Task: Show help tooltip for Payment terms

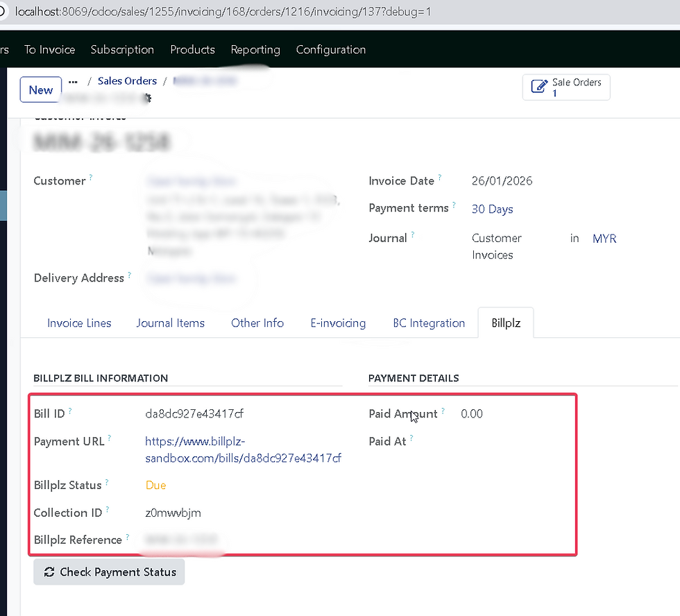Action: click(454, 204)
